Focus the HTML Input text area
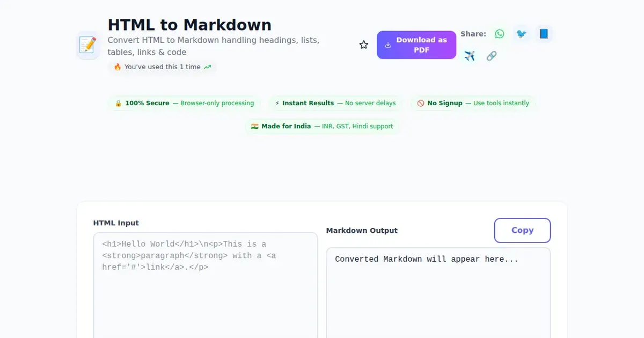The image size is (644, 338). (206, 285)
